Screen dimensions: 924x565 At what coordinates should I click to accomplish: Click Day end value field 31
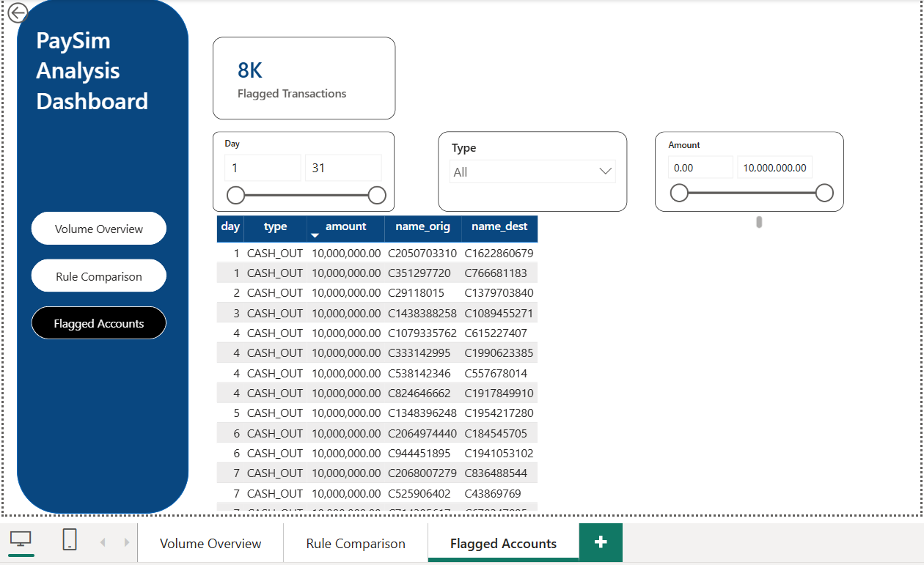pos(343,168)
